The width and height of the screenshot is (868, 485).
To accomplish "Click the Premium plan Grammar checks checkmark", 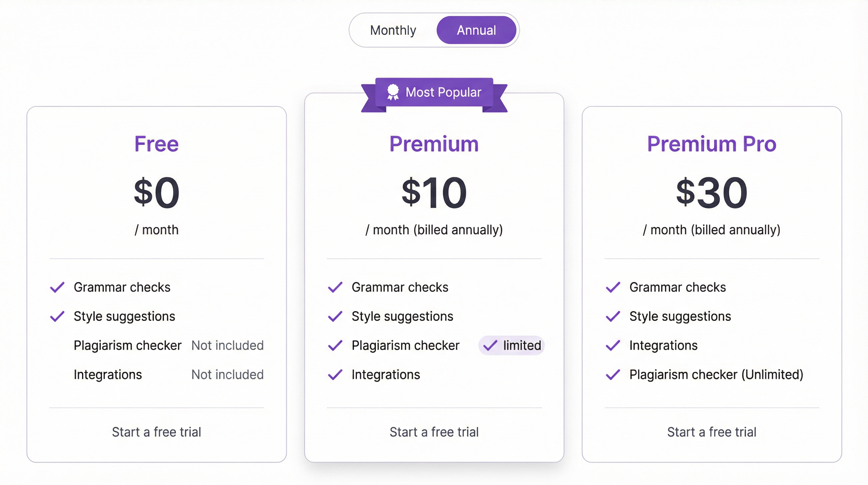I will (335, 287).
